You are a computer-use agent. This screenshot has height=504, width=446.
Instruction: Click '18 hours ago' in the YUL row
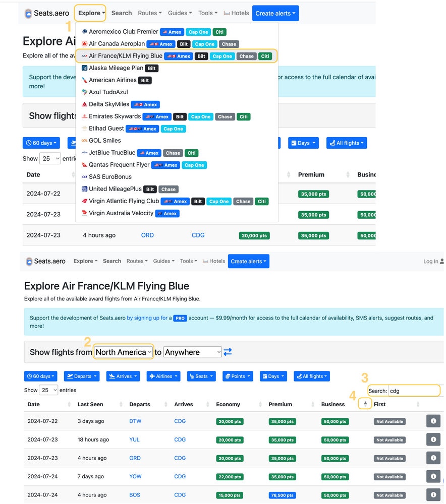(x=93, y=439)
